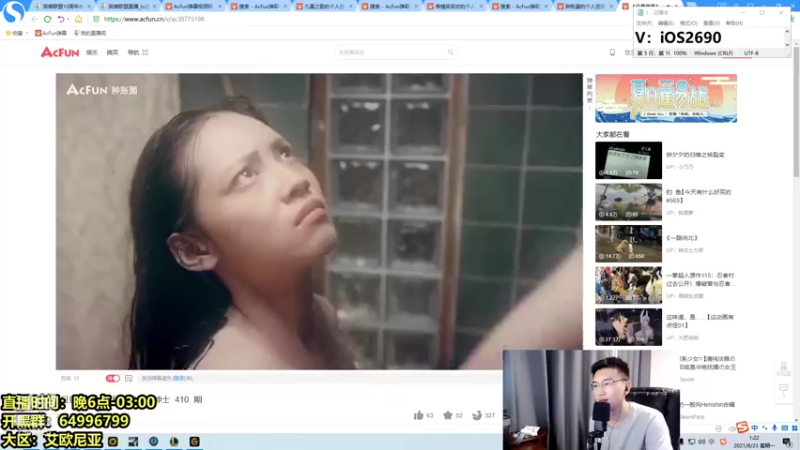Screen dimensions: 800x450
Task: Open the 《一路向北》 video thumbnail
Action: (629, 243)
